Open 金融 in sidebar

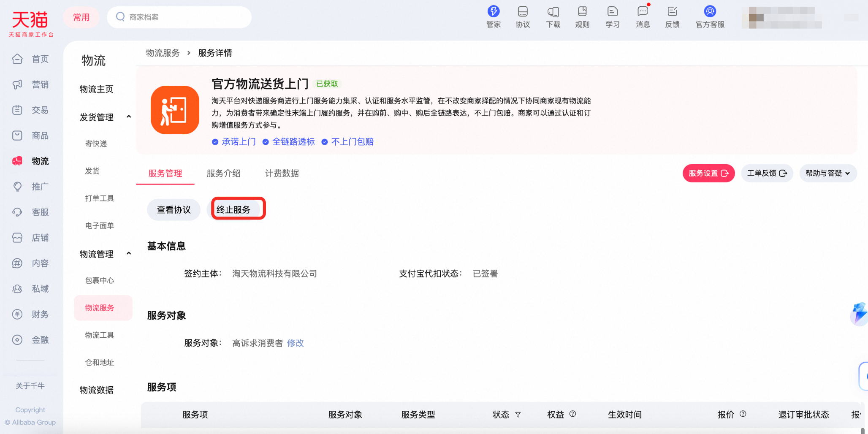pyautogui.click(x=30, y=340)
